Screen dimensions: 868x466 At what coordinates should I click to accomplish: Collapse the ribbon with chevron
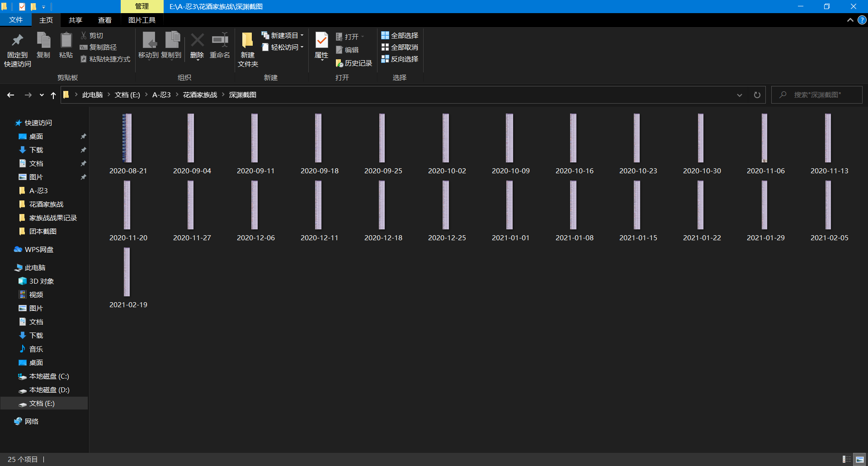pyautogui.click(x=850, y=20)
